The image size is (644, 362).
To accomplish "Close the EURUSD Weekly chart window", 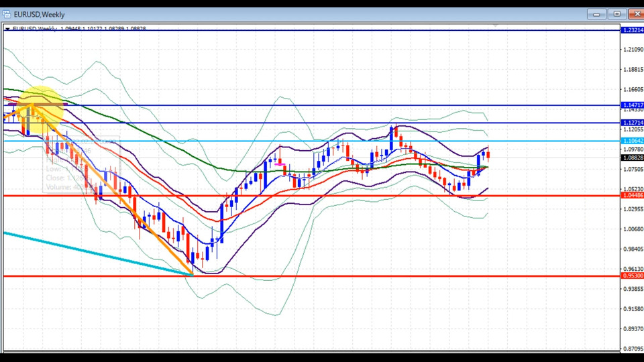I will click(637, 14).
